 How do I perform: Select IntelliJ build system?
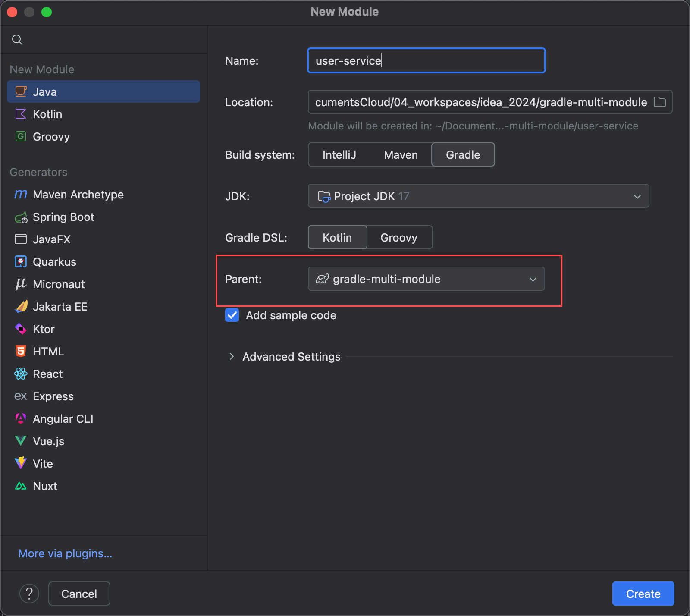tap(339, 155)
